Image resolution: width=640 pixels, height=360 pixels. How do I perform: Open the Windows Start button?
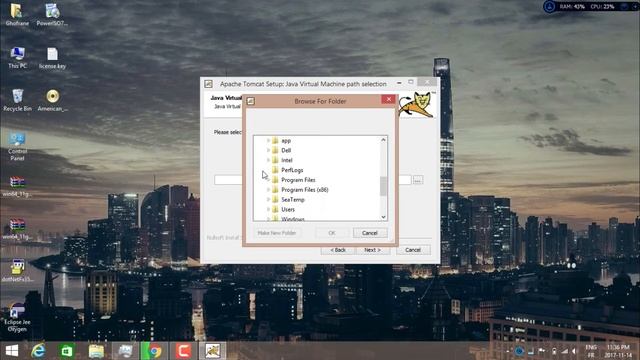coord(12,351)
